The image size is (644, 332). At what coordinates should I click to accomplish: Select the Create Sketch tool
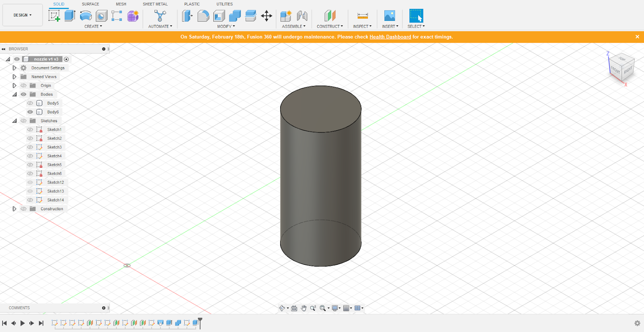(x=54, y=16)
